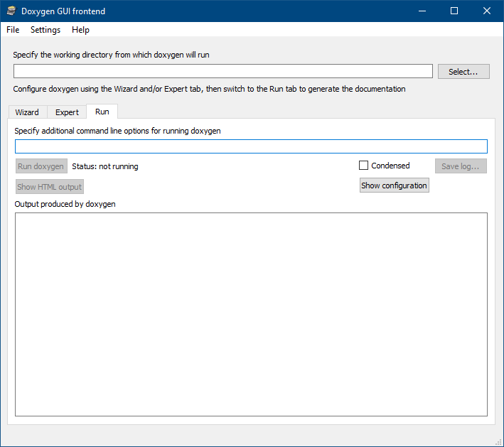The height and width of the screenshot is (447, 504).
Task: Click the window resize grip in bottom corner
Action: pos(498,441)
